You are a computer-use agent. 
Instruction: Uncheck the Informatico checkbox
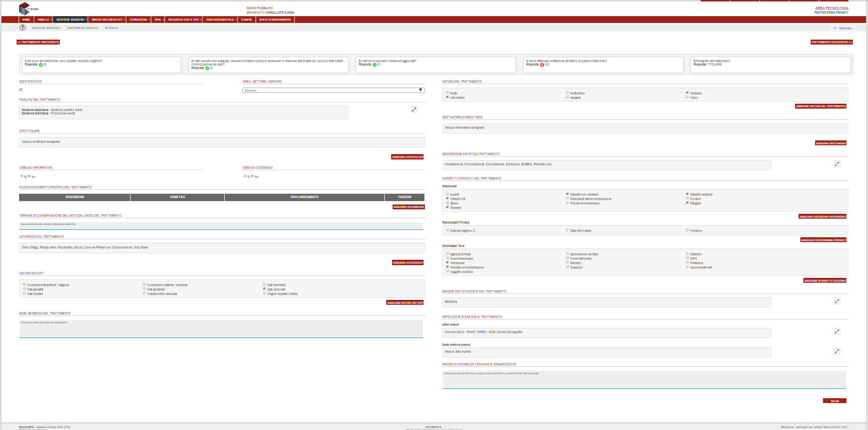click(x=447, y=97)
